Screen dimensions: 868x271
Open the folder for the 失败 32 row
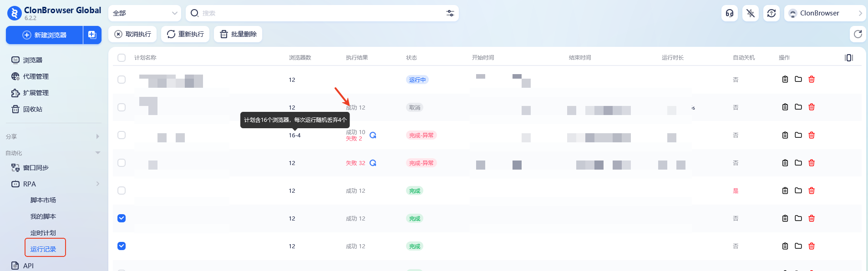798,162
